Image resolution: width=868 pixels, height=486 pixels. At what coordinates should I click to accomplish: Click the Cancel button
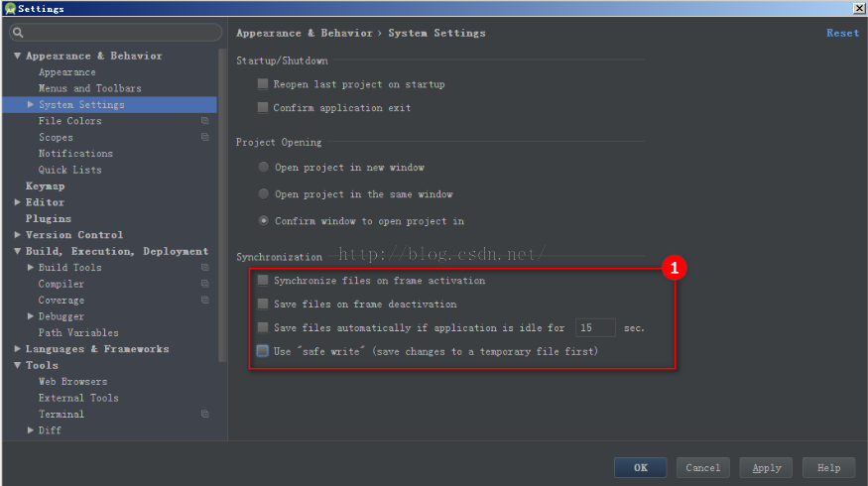(703, 468)
